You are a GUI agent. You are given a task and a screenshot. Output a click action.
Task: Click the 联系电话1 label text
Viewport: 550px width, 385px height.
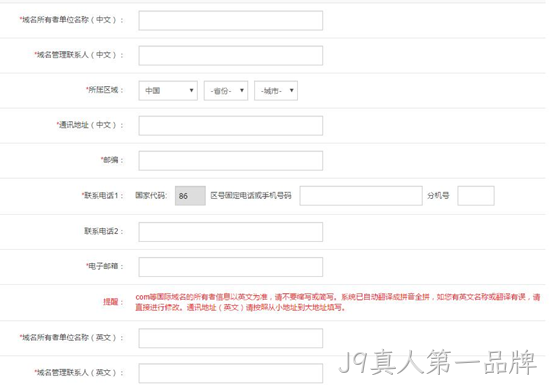click(x=102, y=195)
